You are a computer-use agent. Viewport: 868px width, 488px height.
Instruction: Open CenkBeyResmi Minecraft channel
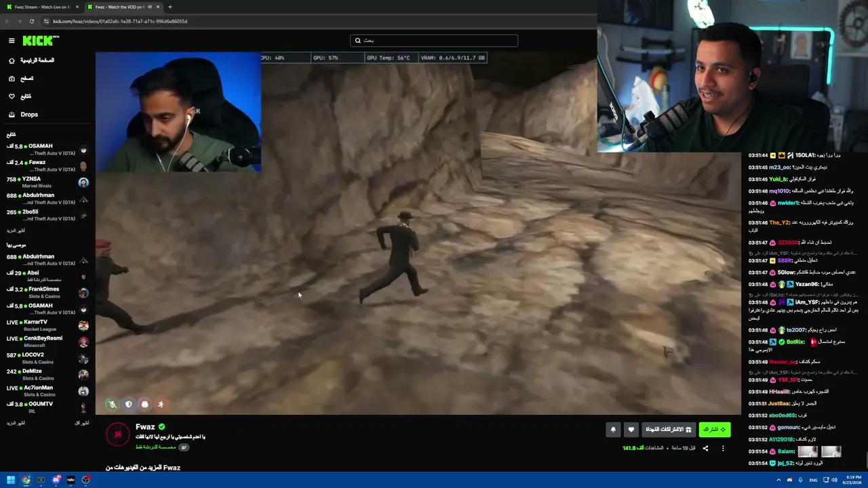click(x=47, y=342)
